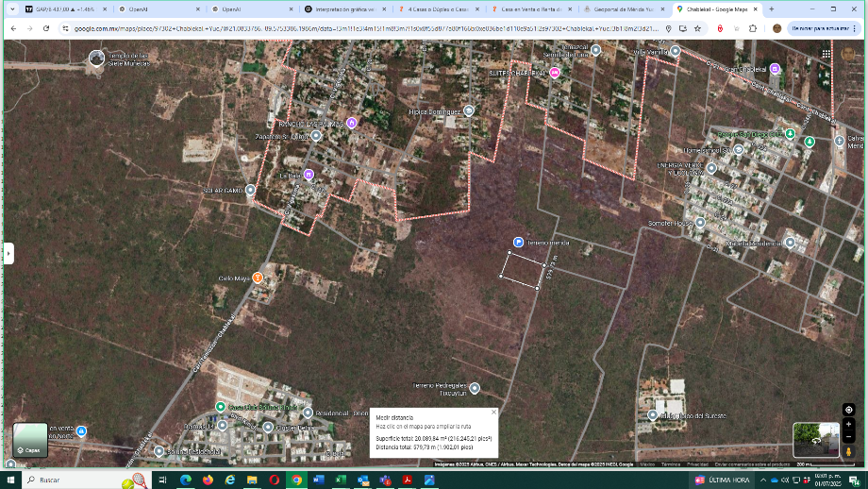Select the Someter House map pin

click(x=700, y=223)
